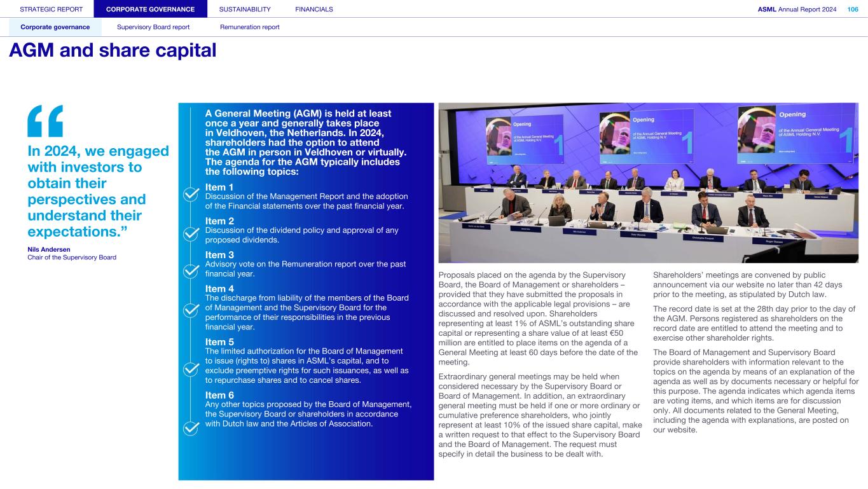Click the checkmark icon beside Item 1
This screenshot has height=489, width=868.
[191, 194]
